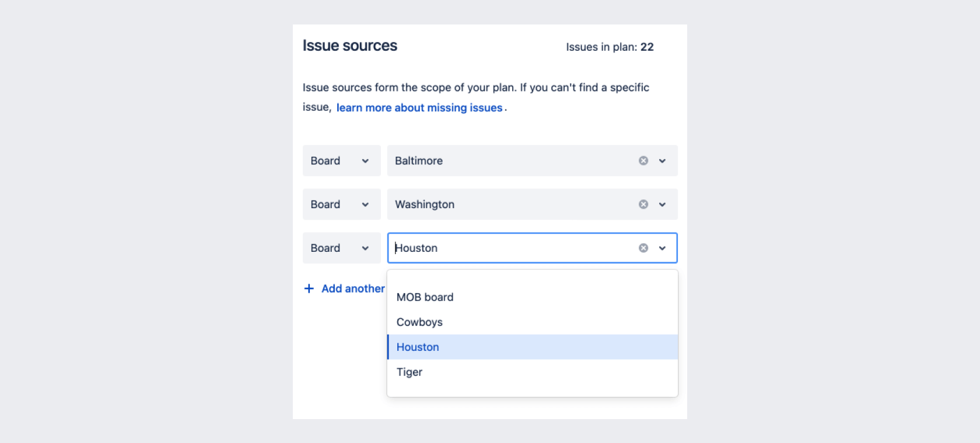Viewport: 980px width, 443px height.
Task: Open source type dropdown beside Houston
Action: tap(342, 248)
